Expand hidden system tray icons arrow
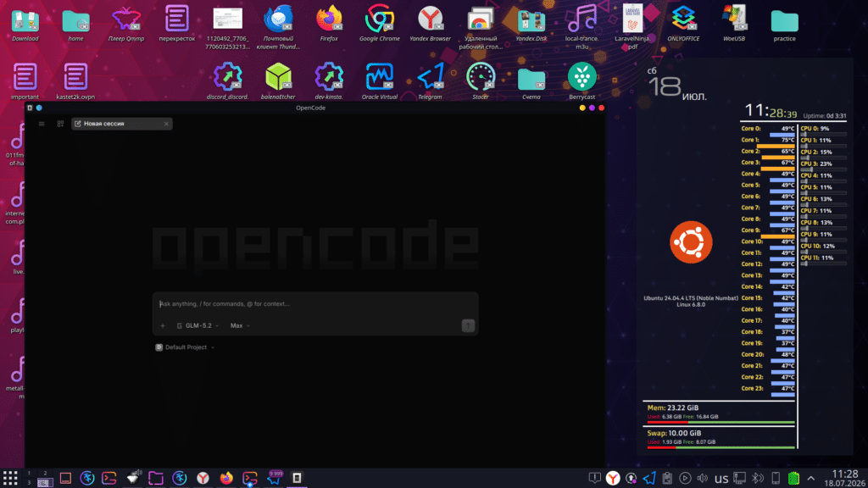The image size is (868, 488). point(811,478)
